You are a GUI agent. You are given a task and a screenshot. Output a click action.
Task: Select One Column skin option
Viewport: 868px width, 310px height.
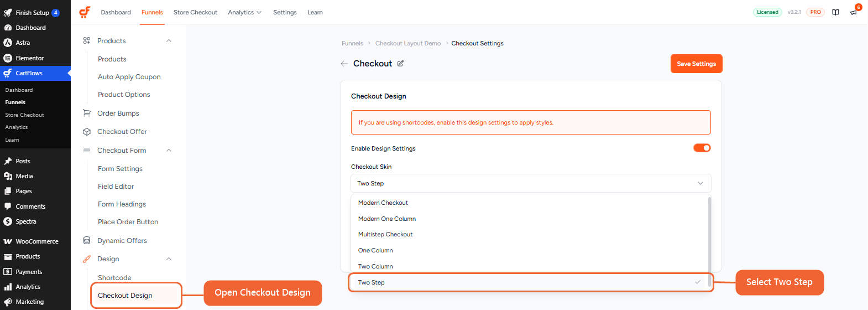(x=529, y=250)
